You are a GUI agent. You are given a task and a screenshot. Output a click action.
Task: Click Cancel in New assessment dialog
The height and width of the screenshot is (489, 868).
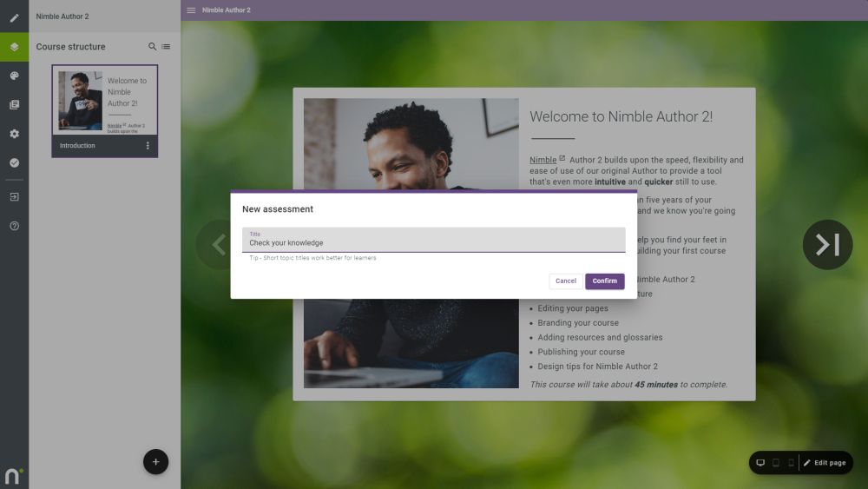pyautogui.click(x=566, y=281)
